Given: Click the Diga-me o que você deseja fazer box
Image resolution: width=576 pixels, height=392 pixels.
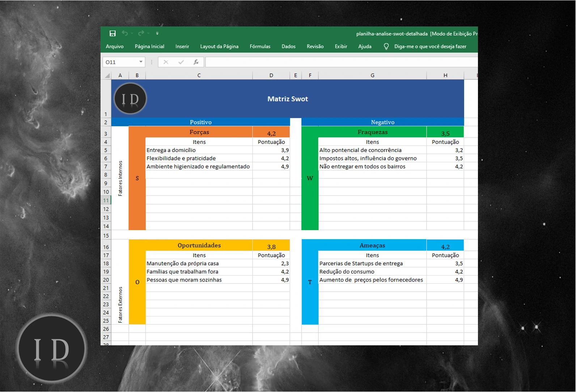Looking at the screenshot, I should [430, 46].
